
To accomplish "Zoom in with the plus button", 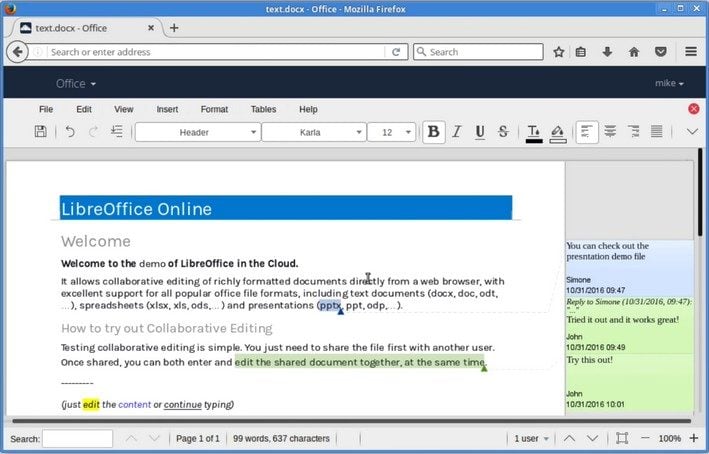I will coord(694,438).
